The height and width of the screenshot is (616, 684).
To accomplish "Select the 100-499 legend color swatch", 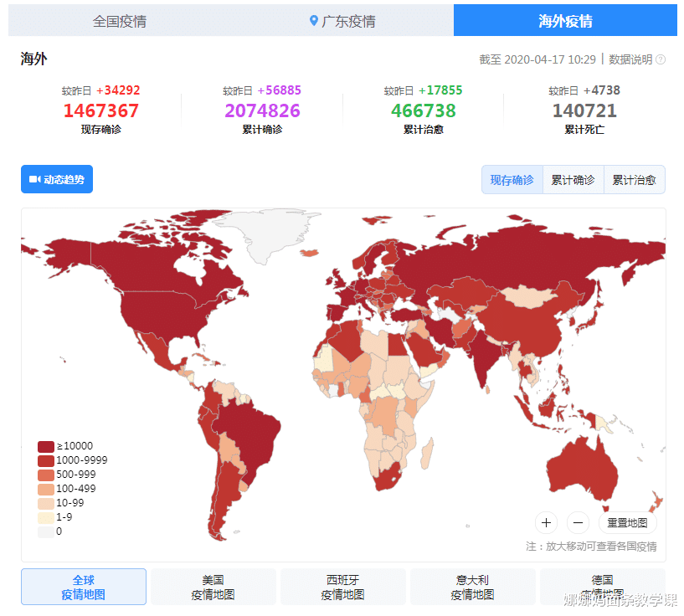I will click(46, 489).
